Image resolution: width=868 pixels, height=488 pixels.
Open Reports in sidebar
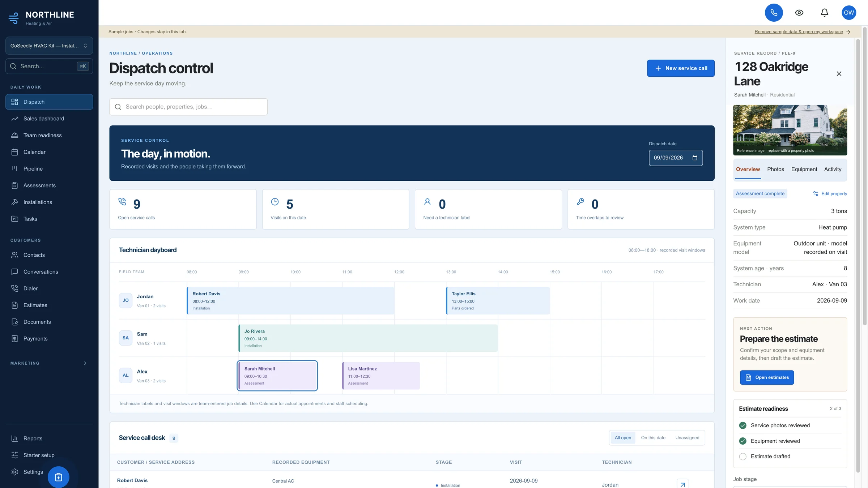(x=49, y=438)
